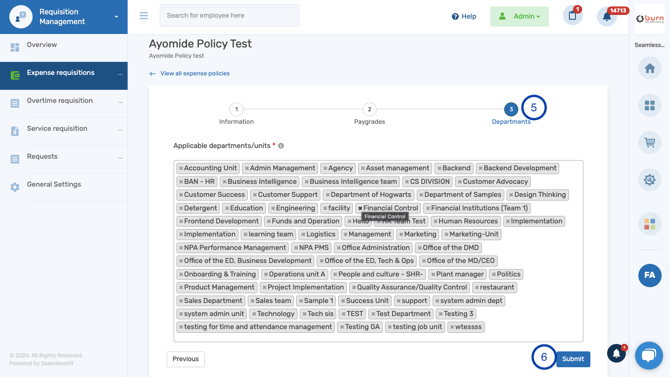Open the live chat bubble

(649, 355)
